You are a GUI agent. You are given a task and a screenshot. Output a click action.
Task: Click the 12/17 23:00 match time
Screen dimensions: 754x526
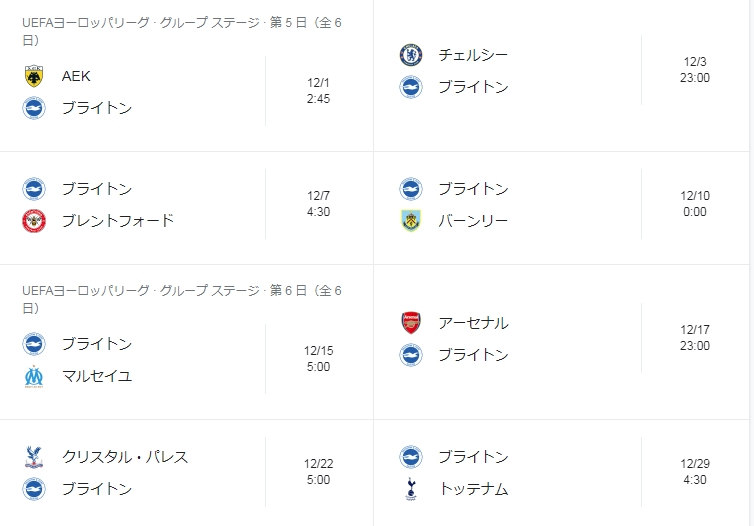click(x=695, y=338)
